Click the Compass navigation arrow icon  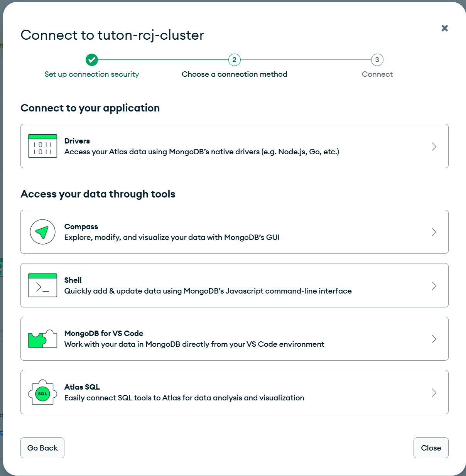pyautogui.click(x=42, y=232)
